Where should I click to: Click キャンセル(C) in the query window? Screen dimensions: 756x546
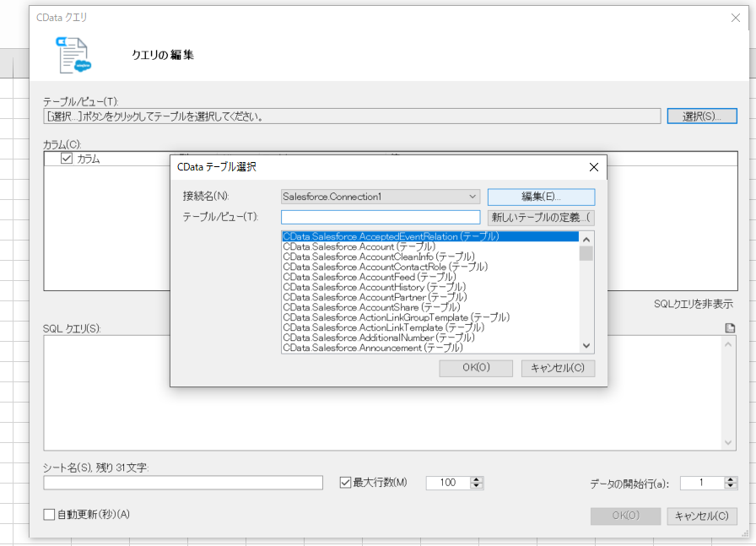coord(701,516)
